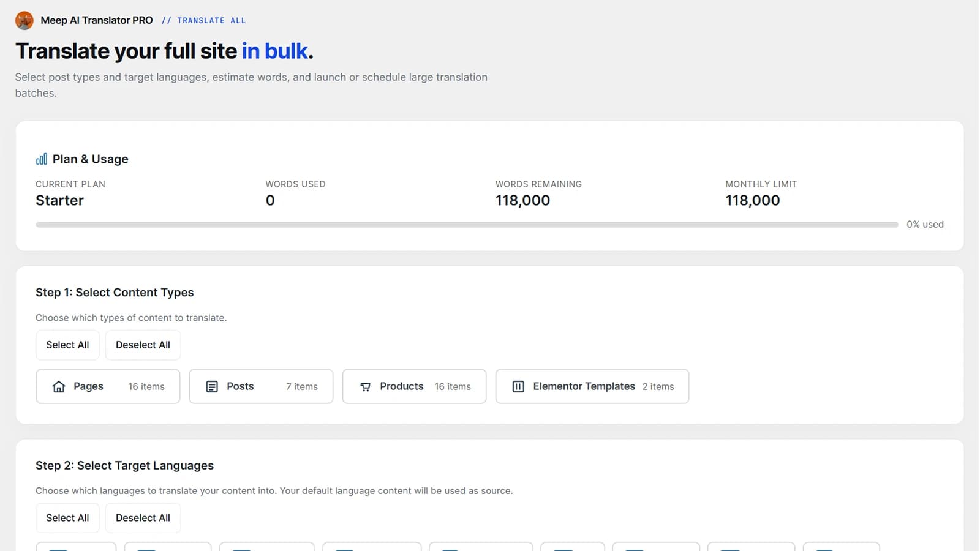Click the words usage progress bar

tap(467, 225)
